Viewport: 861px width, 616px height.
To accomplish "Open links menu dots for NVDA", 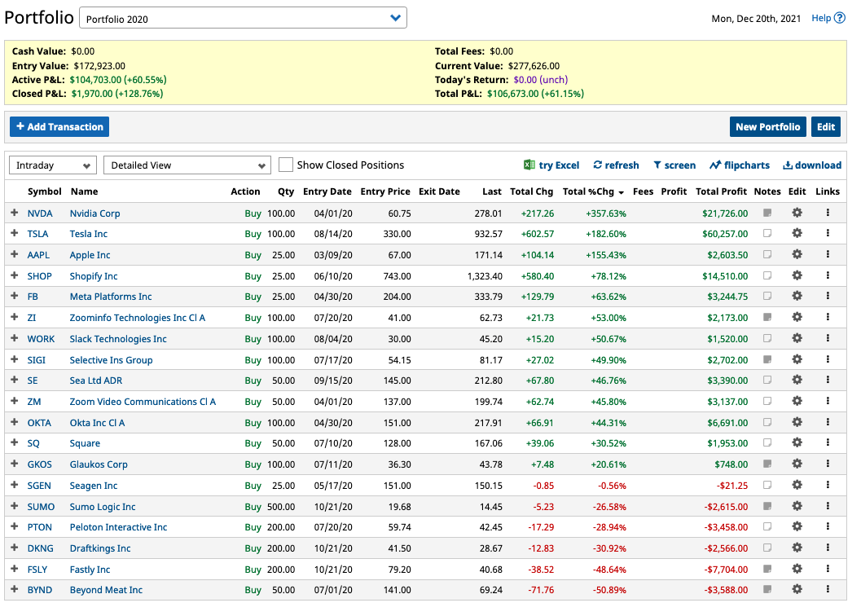I will pos(828,213).
